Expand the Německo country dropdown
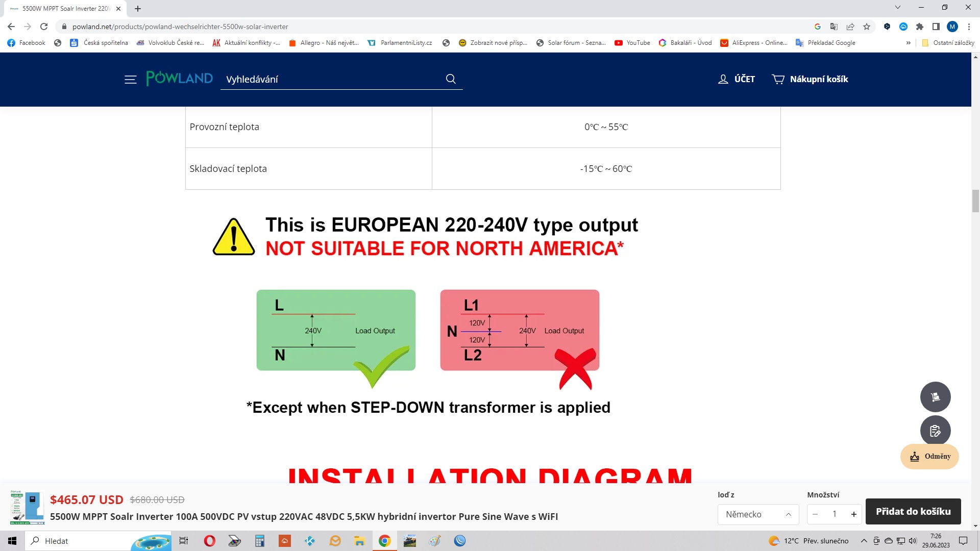 [x=757, y=514]
